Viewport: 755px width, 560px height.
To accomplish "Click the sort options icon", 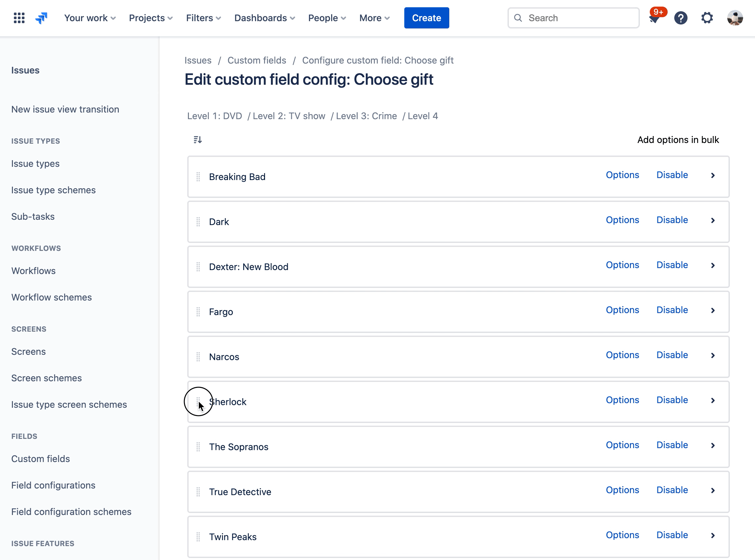I will (198, 140).
